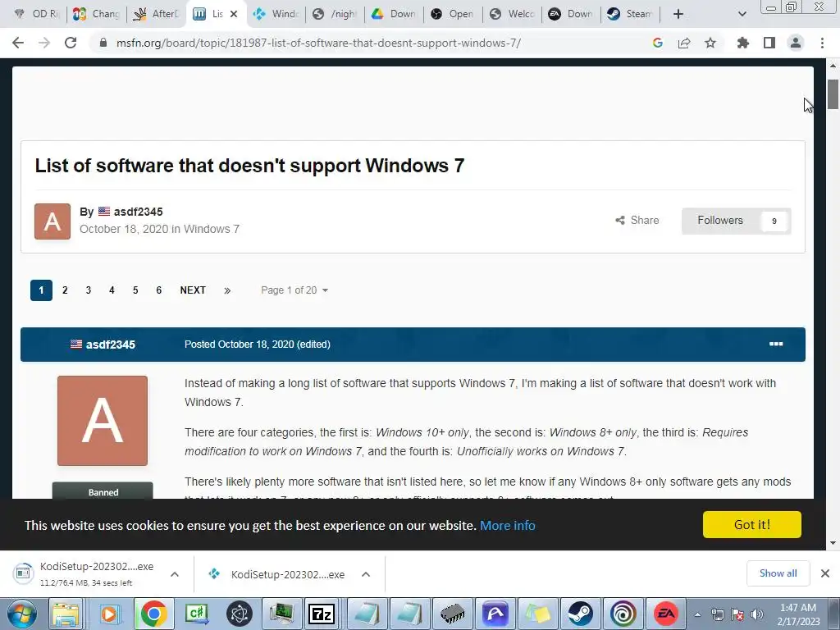Expand the Page 1 of 20 dropdown

click(x=294, y=290)
